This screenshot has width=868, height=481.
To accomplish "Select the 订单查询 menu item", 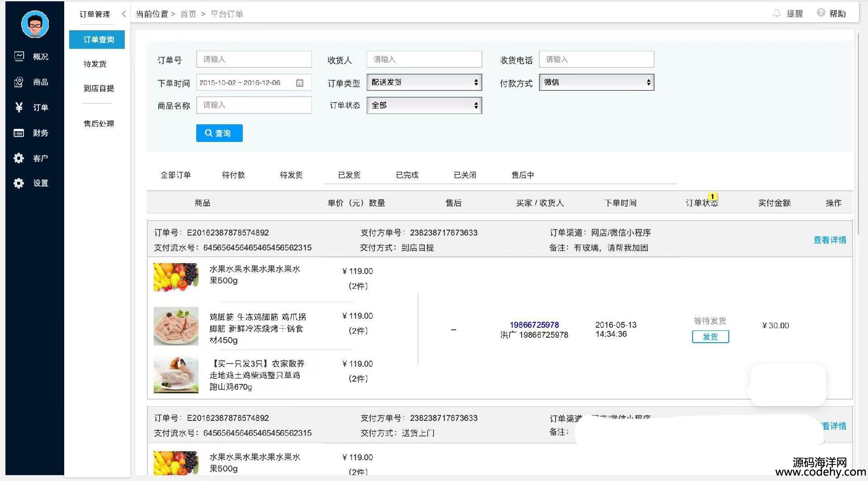I will (x=97, y=39).
